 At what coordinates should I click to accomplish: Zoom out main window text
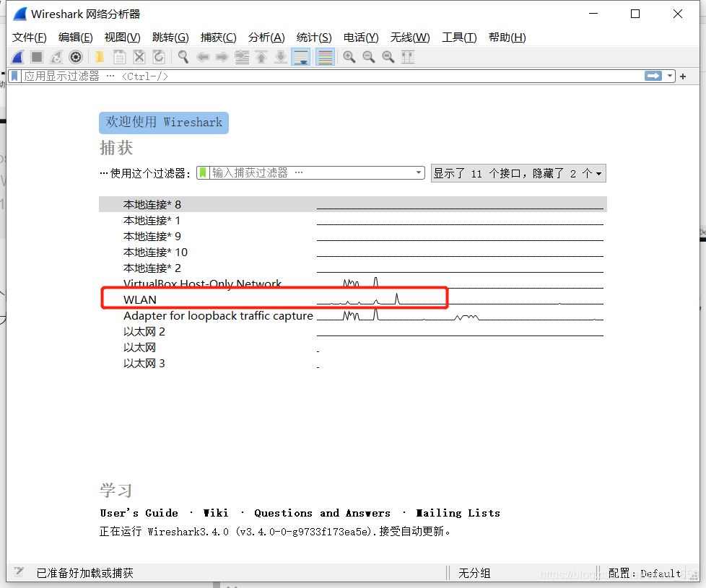tap(369, 57)
